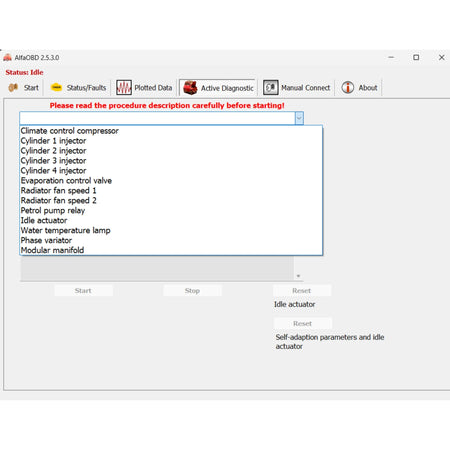Open the About tab

pyautogui.click(x=359, y=88)
